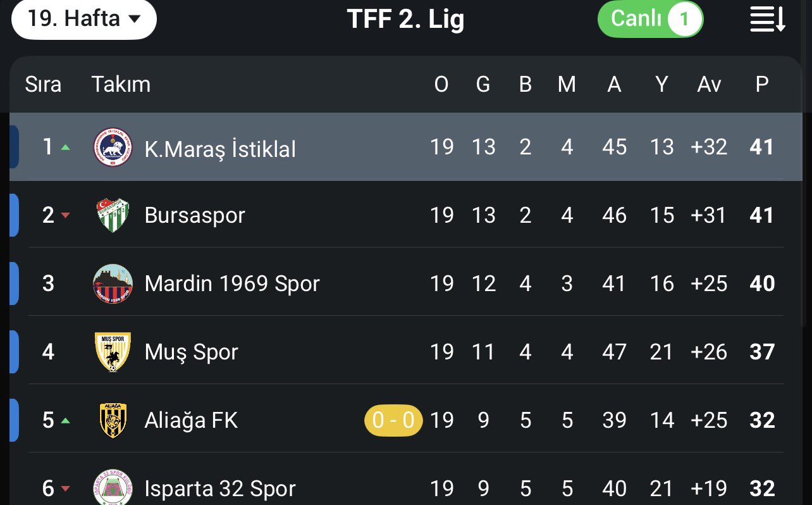This screenshot has width=812, height=505.
Task: Open the Bursaspor team name link
Action: click(195, 215)
